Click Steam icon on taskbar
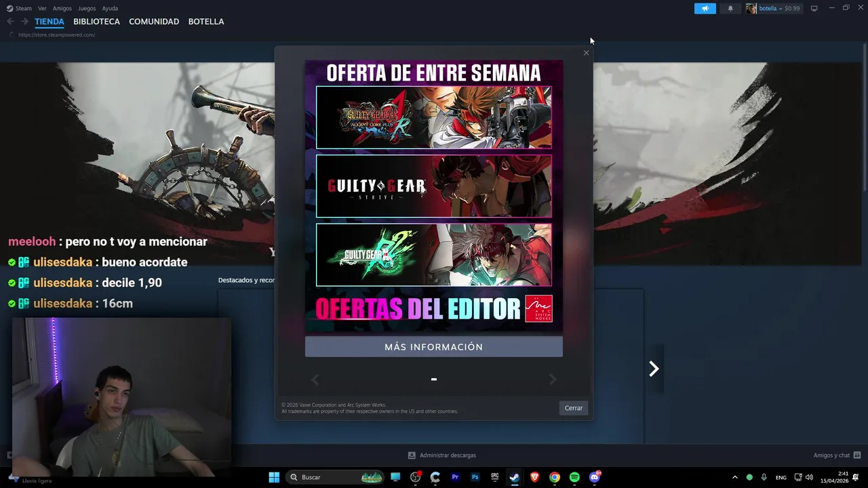868x488 pixels. pyautogui.click(x=515, y=477)
